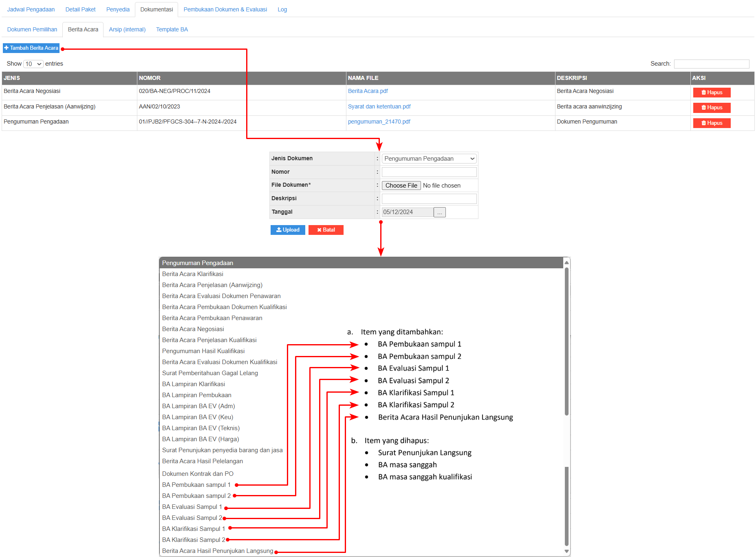
Task: Select Pengumuman Pengadaan in the dropdown list
Action: coord(361,263)
